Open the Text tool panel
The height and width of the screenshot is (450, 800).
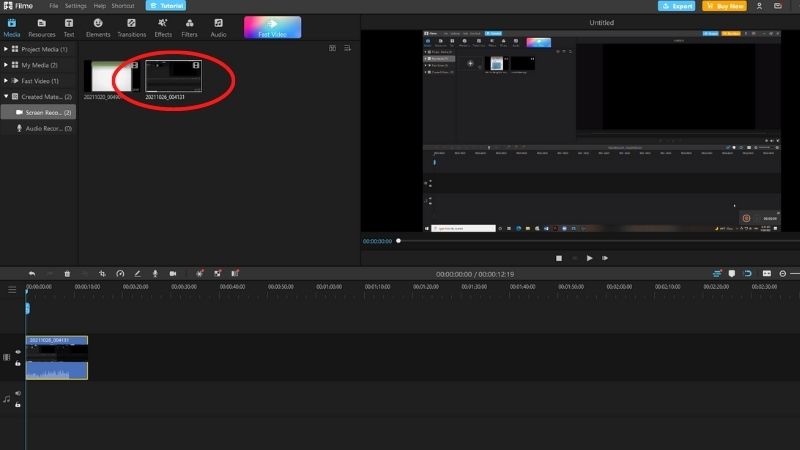(69, 28)
